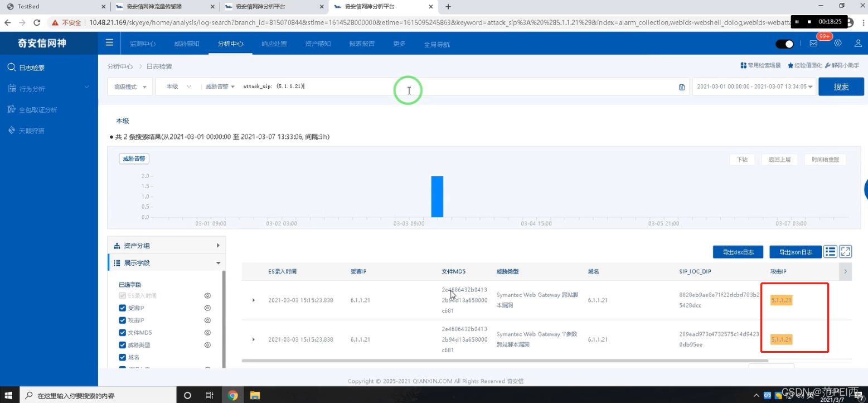This screenshot has width=868, height=403.
Task: Click the blue histogram bar near 03-03
Action: click(x=437, y=196)
